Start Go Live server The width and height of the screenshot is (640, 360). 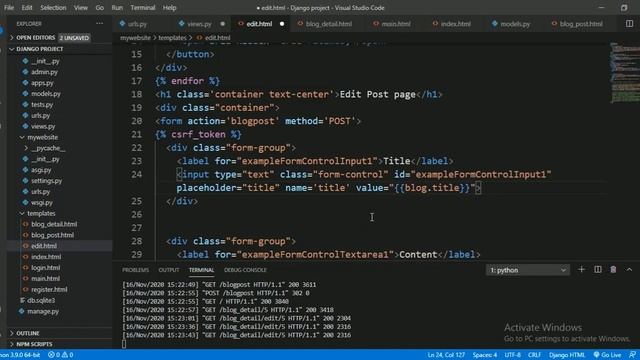pos(607,355)
